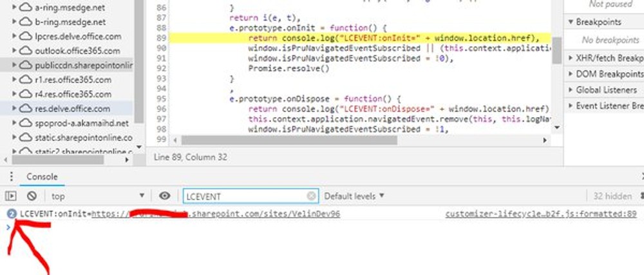644x275 pixels.
Task: Click the file tree scroll-right arrow
Action: coord(127,160)
